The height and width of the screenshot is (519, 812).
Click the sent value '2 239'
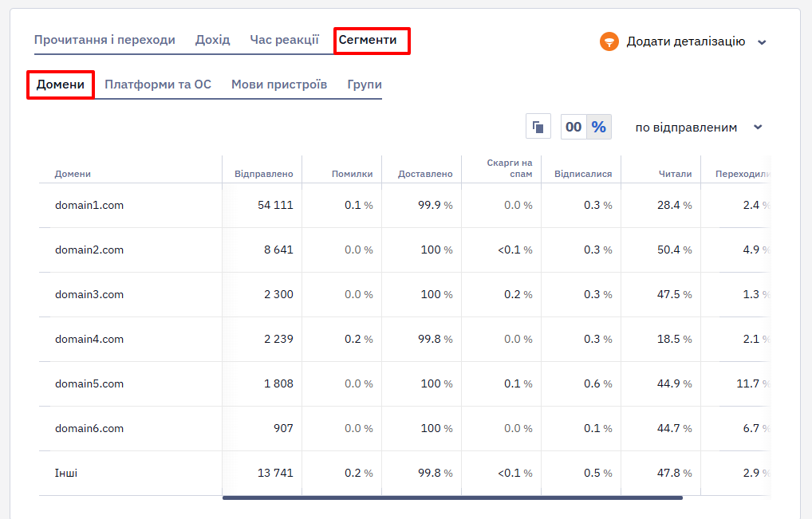coord(278,340)
